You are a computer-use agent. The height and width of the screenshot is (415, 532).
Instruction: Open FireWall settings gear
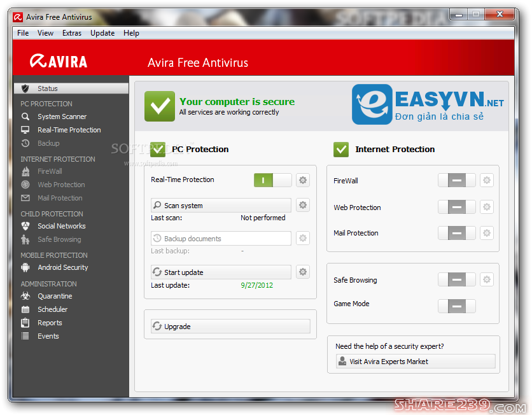[x=487, y=180]
